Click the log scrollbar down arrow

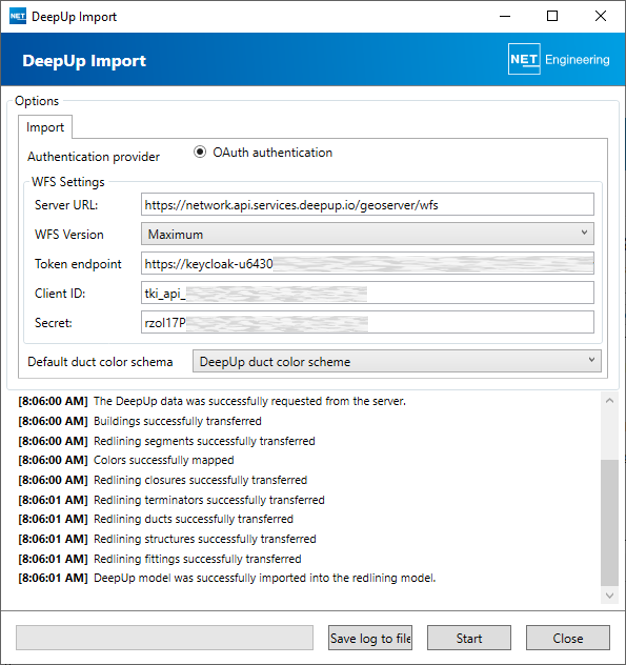coord(609,595)
